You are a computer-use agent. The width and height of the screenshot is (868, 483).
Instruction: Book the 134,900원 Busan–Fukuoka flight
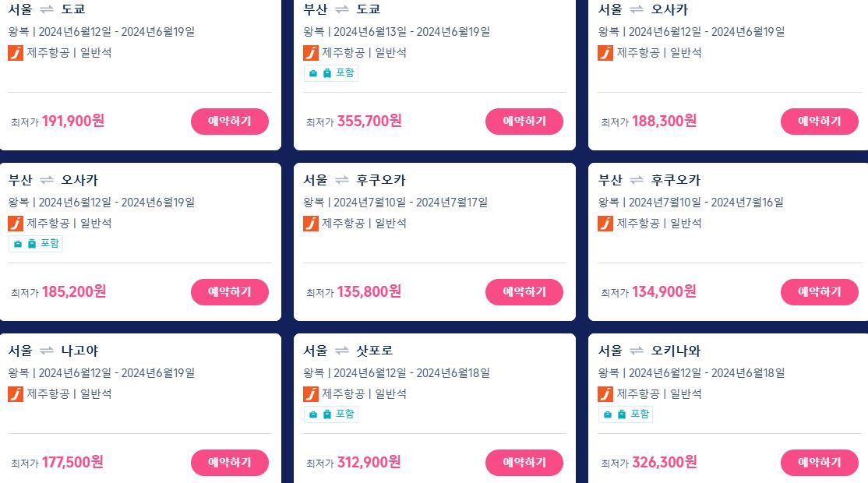[x=819, y=291]
